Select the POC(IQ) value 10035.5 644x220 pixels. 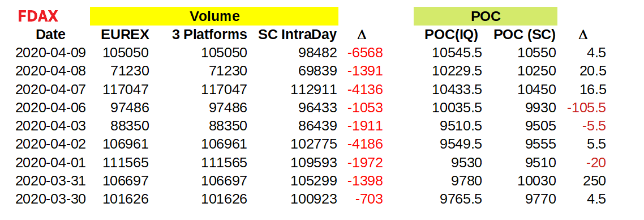coord(457,108)
